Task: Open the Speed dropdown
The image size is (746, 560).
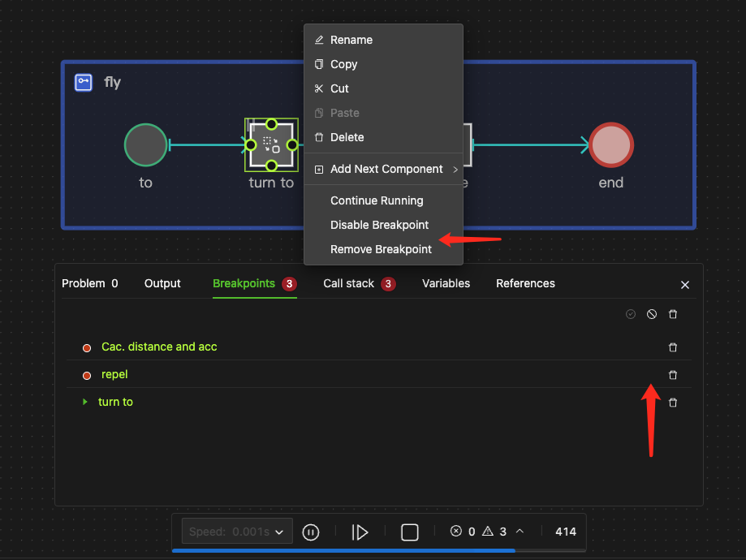Action: 236,531
